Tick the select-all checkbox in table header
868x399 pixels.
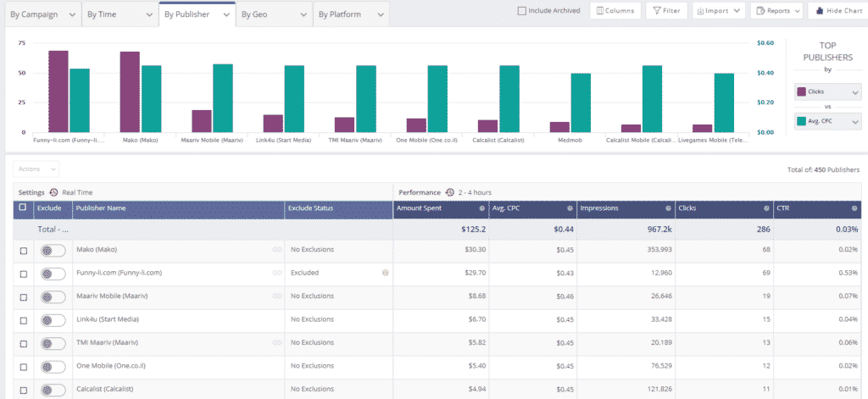click(22, 208)
